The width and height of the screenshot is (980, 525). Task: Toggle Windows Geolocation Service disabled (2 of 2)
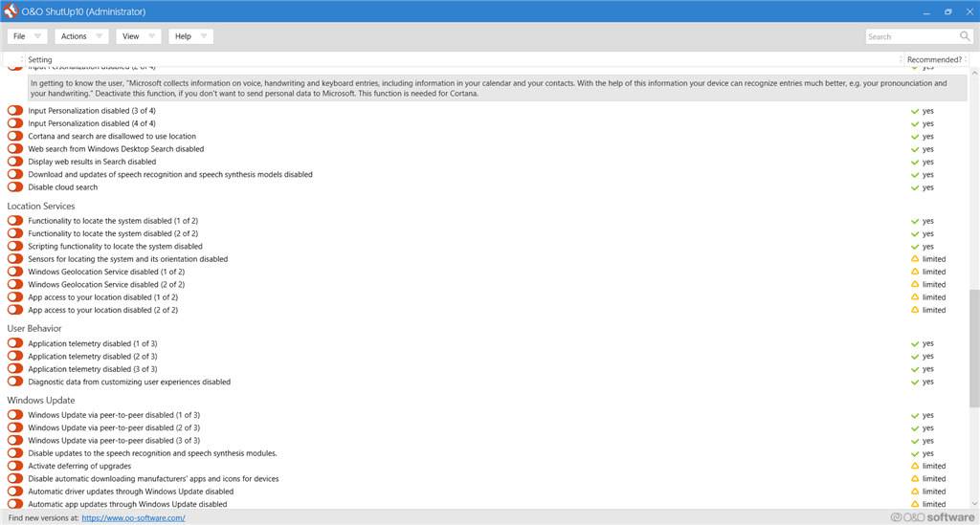pos(15,284)
